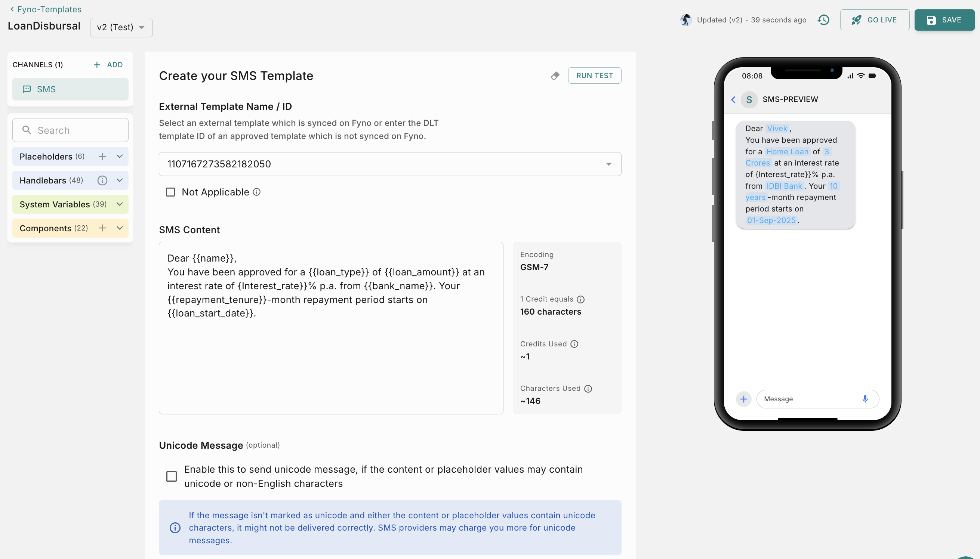Screen dimensions: 980x559
Task: Add a new component with plus icon
Action: tap(102, 228)
